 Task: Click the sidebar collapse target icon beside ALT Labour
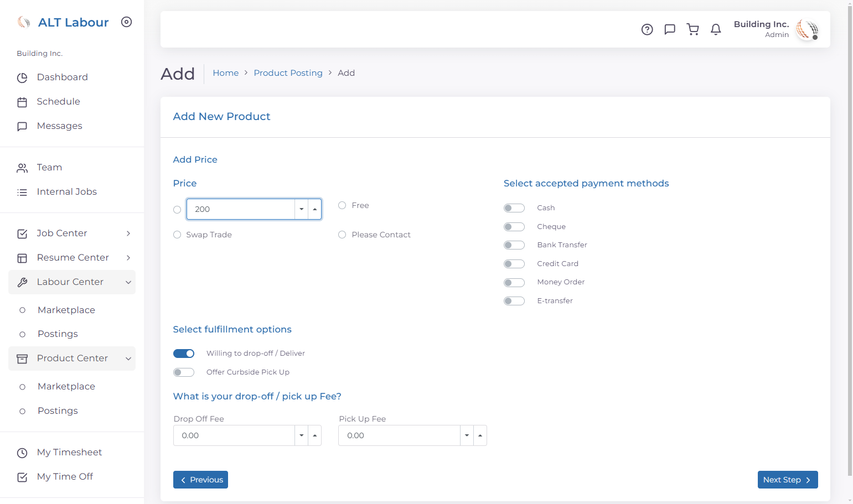127,22
